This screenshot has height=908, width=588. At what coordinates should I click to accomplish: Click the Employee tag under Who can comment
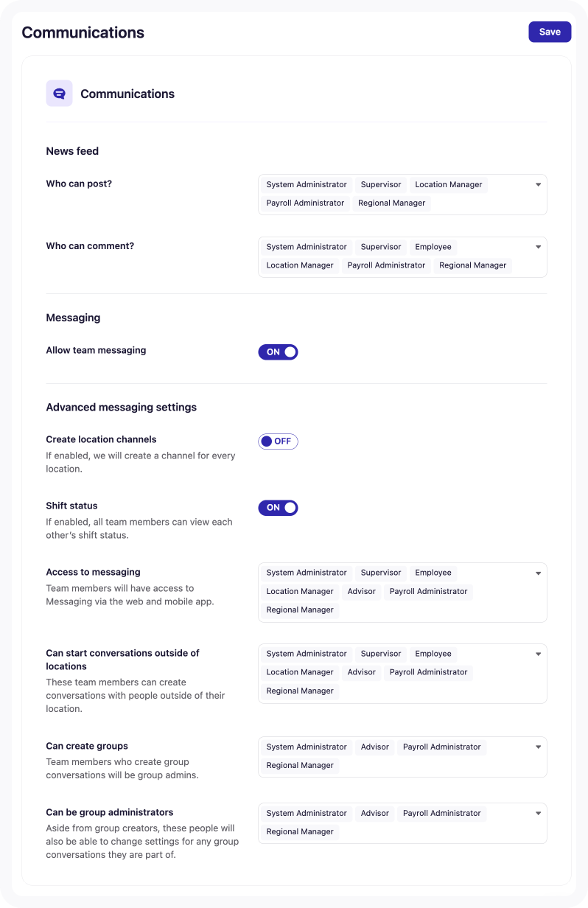pos(433,247)
